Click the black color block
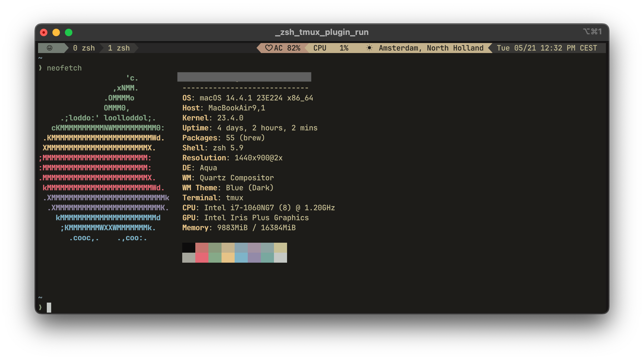The image size is (644, 360). (x=189, y=248)
